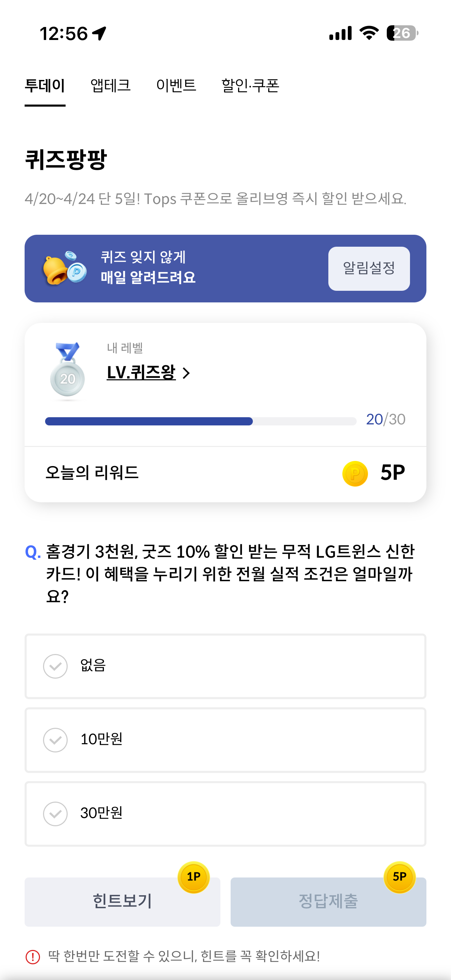
Task: Tap the 1P coin badge on 힌트보기
Action: pos(194,877)
